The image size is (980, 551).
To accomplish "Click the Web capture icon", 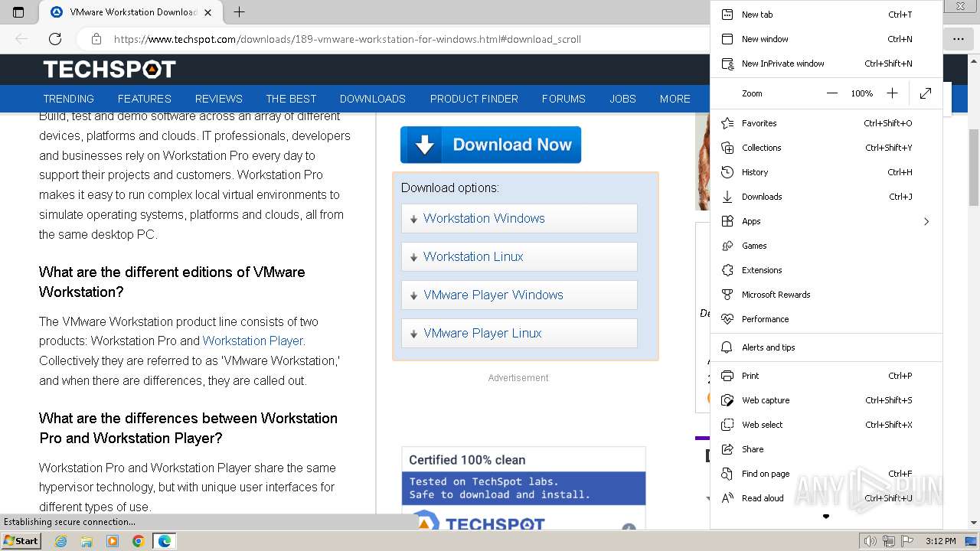I will coord(727,400).
